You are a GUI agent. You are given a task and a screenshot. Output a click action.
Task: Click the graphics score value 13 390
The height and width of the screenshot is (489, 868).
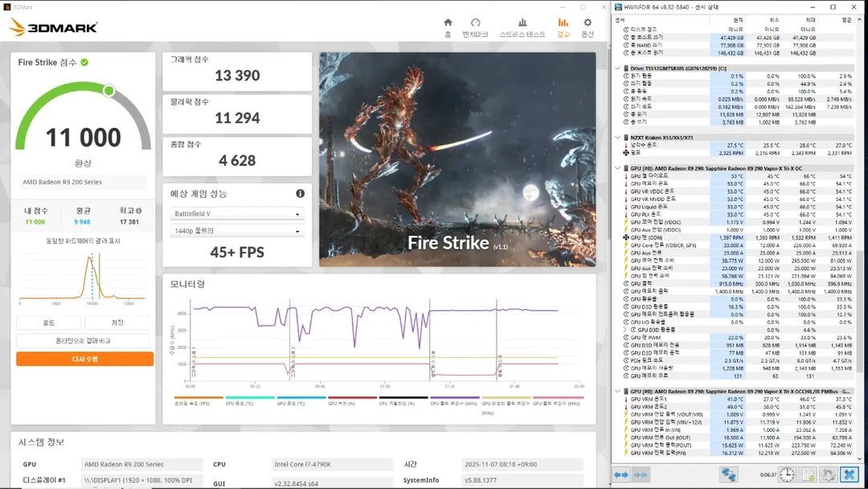[x=237, y=76]
